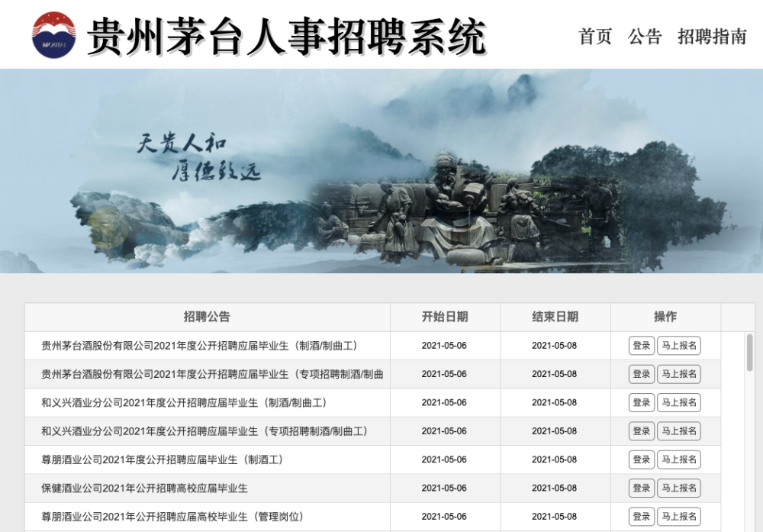This screenshot has height=532, width=763.
Task: Open 贵州茅台酒股份有限公司 (制酒/制曲工) announcement
Action: (x=199, y=346)
